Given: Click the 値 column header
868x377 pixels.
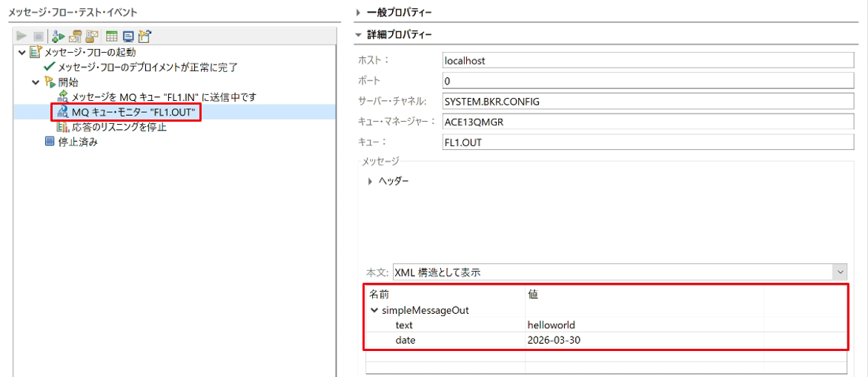Looking at the screenshot, I should click(644, 295).
